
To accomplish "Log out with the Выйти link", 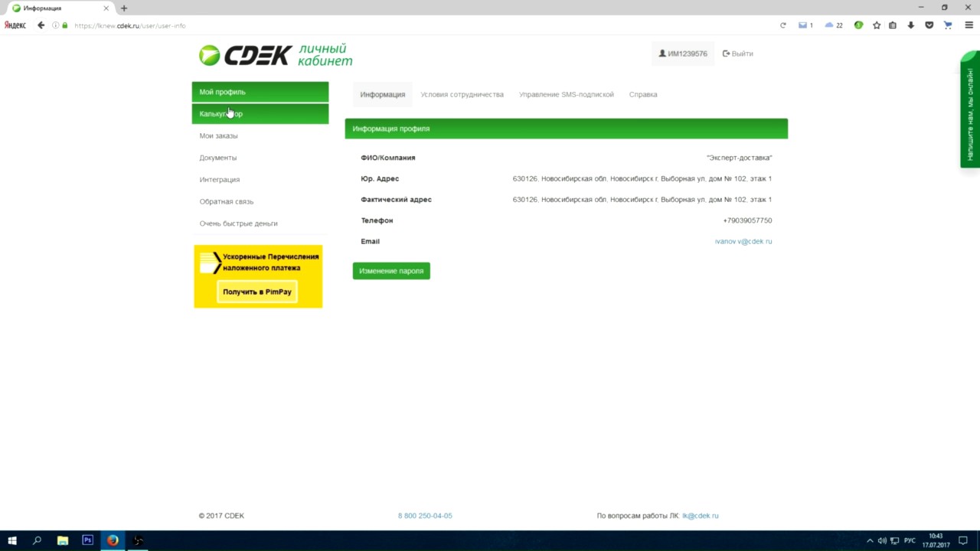I will 738,54.
